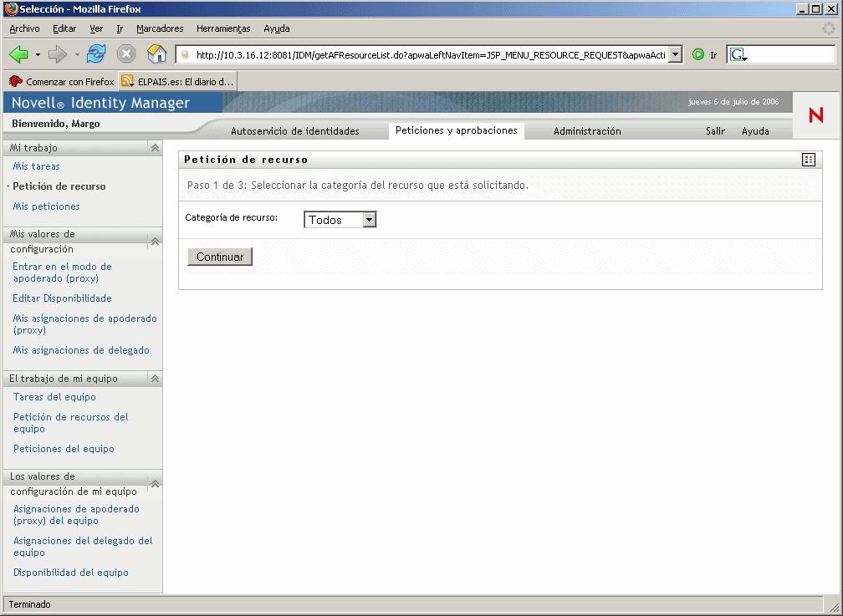This screenshot has width=843, height=616.
Task: Click the Continuar button
Action: point(220,257)
